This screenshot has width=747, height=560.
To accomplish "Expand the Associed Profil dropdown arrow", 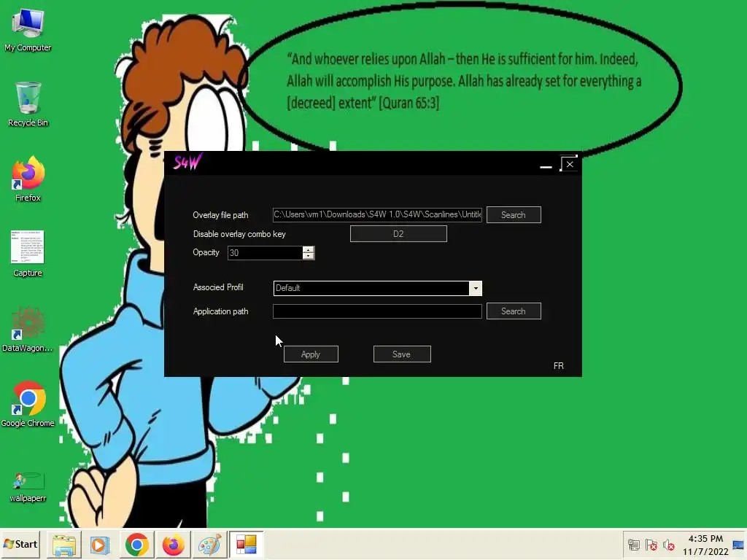I will click(475, 288).
